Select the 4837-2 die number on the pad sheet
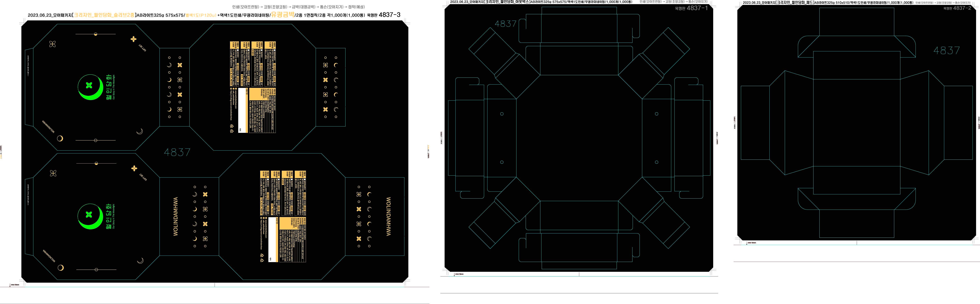Viewport: 980px width, 304px height. 962,8
